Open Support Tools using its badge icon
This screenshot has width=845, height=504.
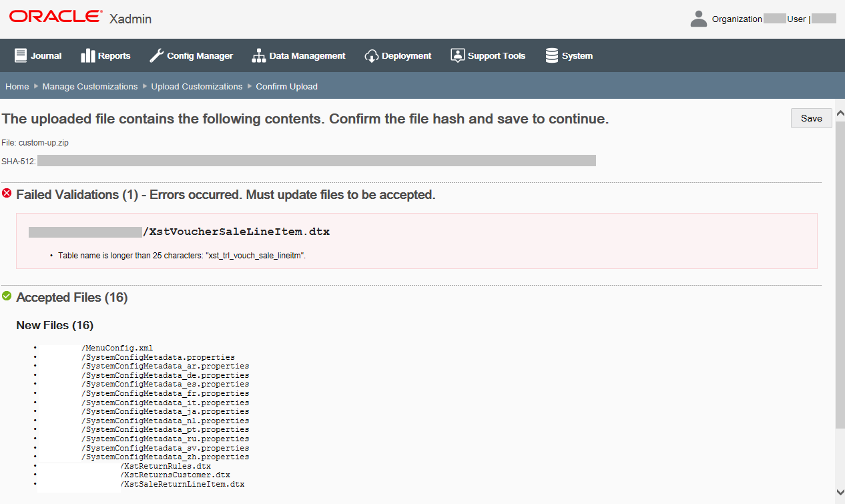coord(458,55)
